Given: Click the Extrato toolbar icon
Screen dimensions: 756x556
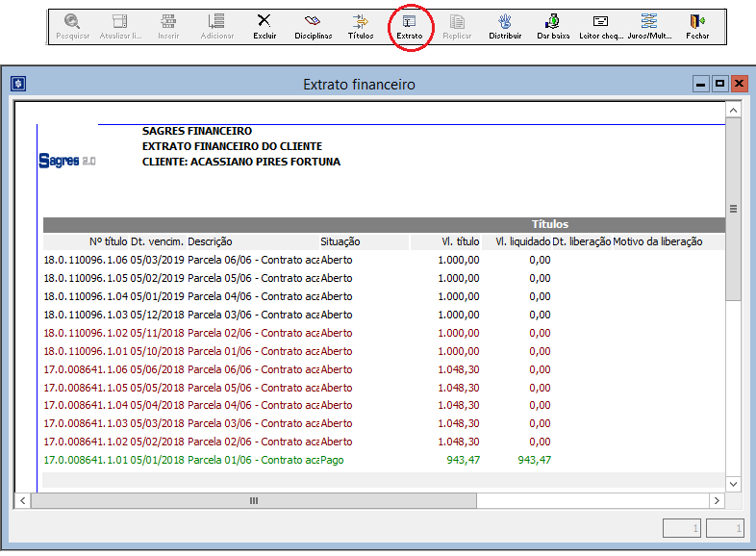Looking at the screenshot, I should click(x=410, y=25).
